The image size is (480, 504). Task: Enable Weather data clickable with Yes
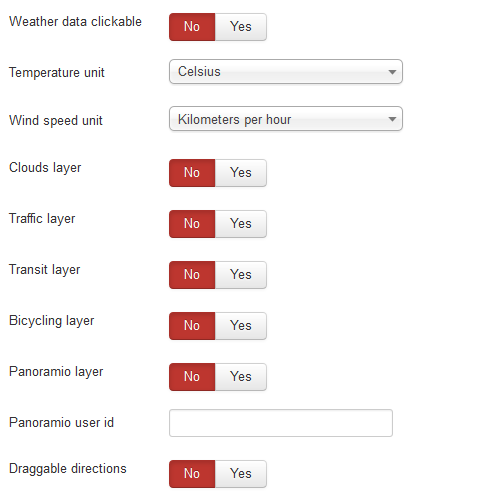coord(241,27)
